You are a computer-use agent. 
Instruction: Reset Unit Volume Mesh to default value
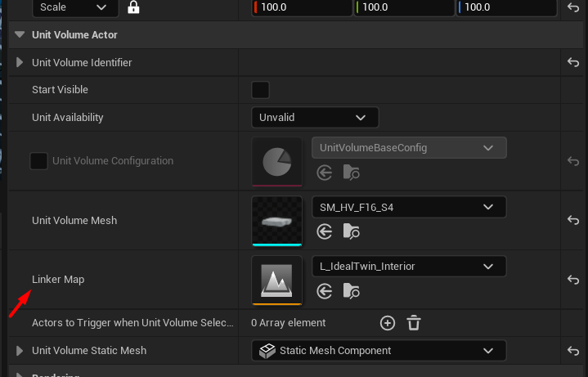coord(573,220)
